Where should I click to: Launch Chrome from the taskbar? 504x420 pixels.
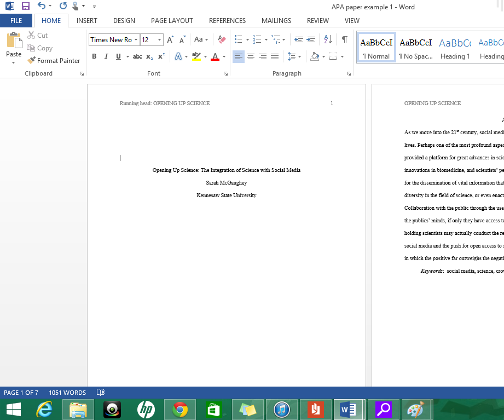(x=180, y=409)
